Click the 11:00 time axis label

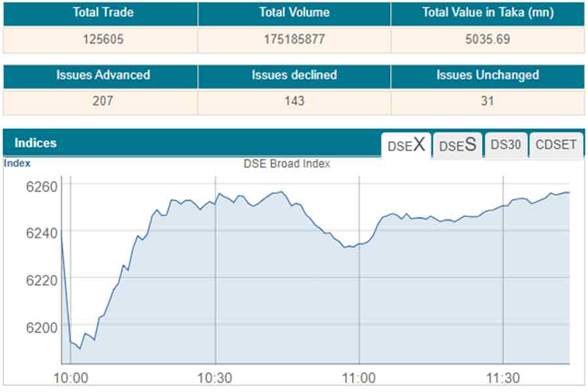coord(359,378)
